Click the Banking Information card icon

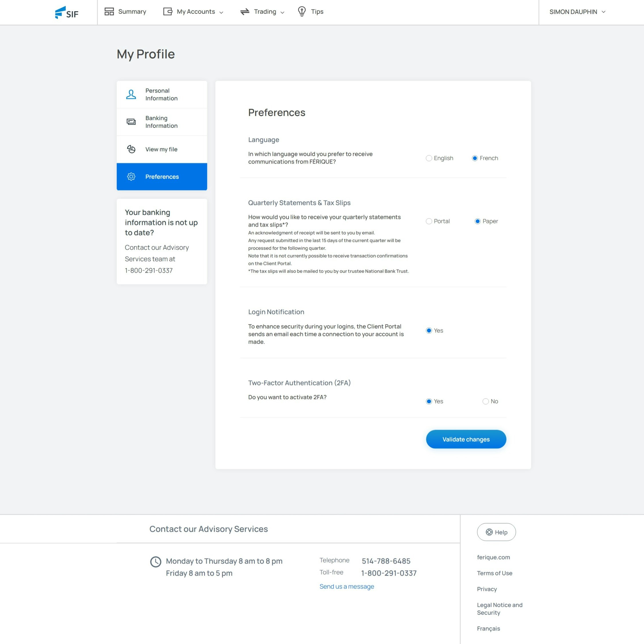(x=131, y=122)
